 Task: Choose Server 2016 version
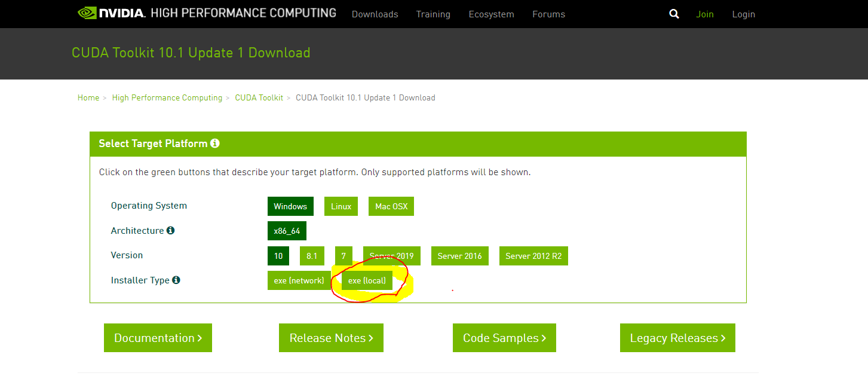[x=459, y=256]
